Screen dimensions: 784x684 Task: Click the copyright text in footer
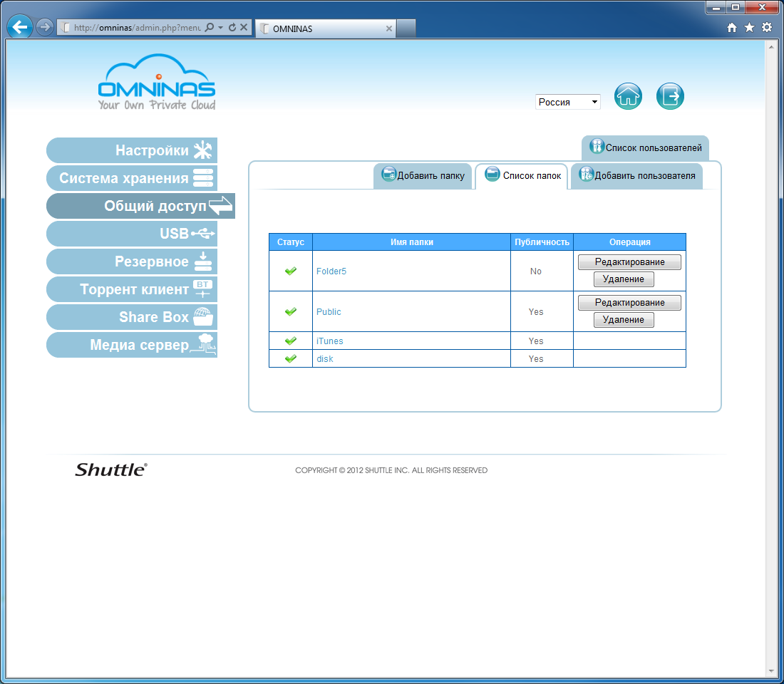(391, 470)
